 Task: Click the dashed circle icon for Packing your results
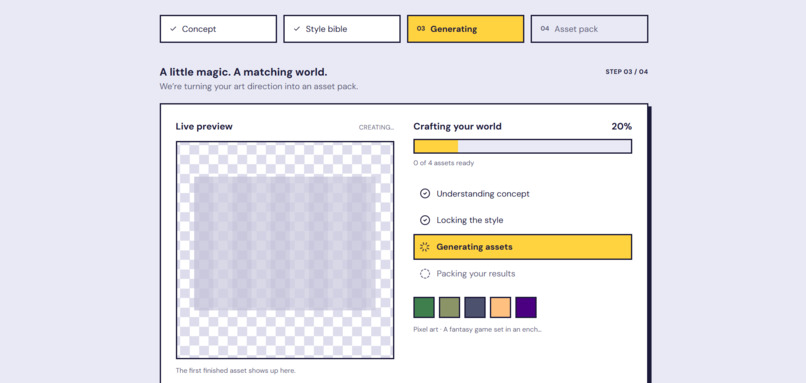425,273
